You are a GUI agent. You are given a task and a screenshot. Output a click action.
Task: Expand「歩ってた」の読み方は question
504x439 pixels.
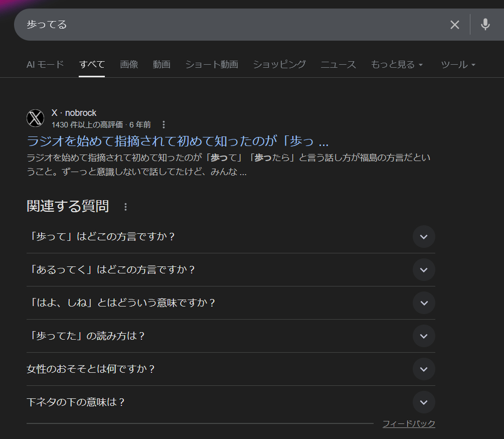[x=424, y=336]
